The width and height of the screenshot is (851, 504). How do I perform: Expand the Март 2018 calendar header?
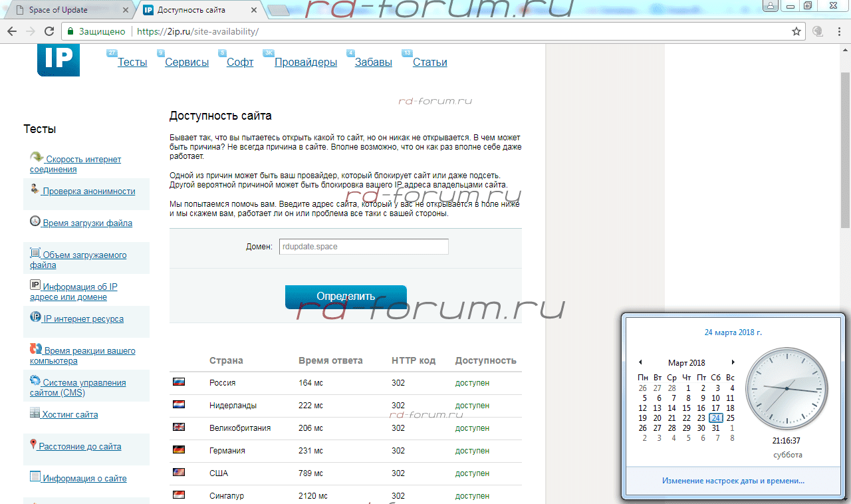[686, 363]
